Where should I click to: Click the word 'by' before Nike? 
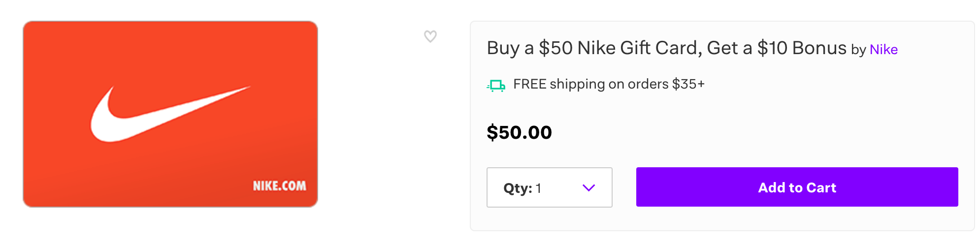(858, 50)
